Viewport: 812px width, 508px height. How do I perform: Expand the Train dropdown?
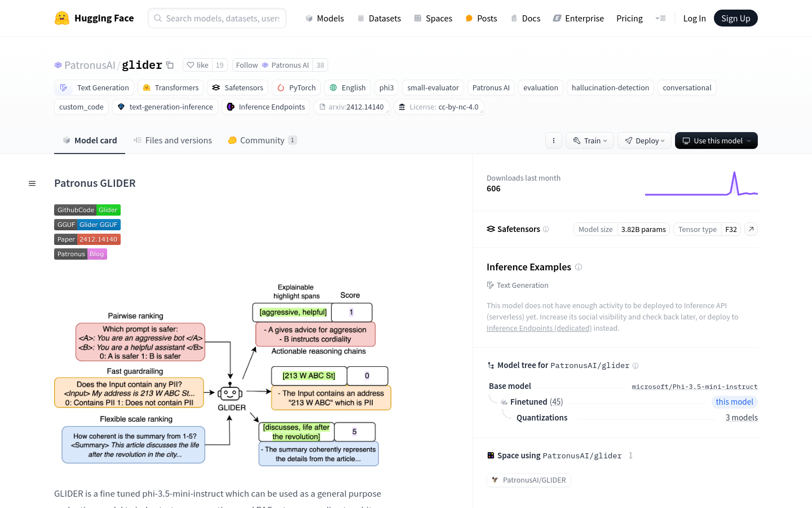point(590,141)
